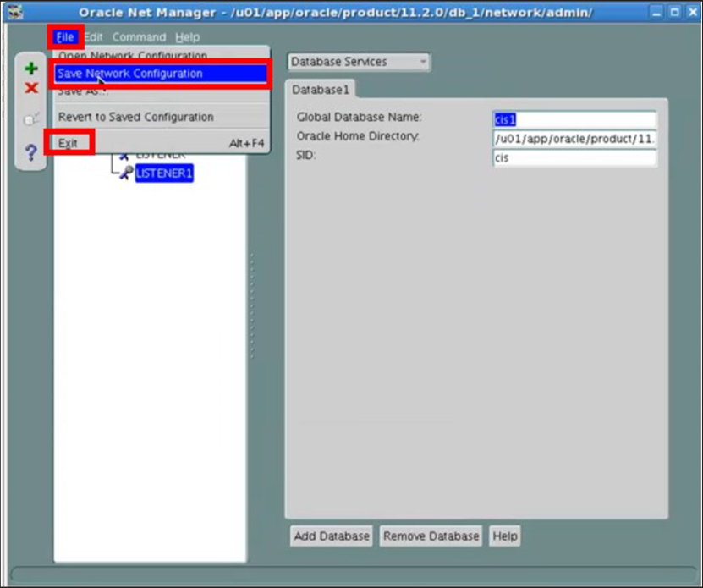
Task: Click the Global Database Name field
Action: coord(574,119)
